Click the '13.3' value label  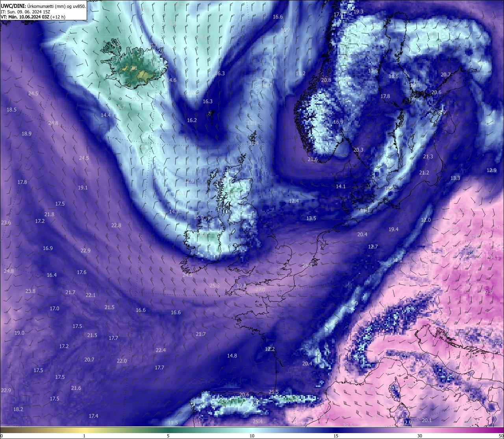[x=455, y=178]
